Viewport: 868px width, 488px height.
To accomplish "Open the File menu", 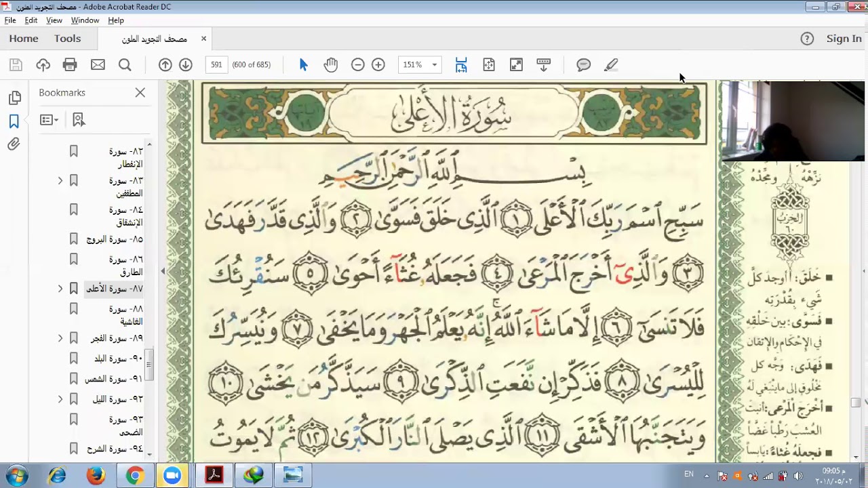I will pyautogui.click(x=10, y=20).
